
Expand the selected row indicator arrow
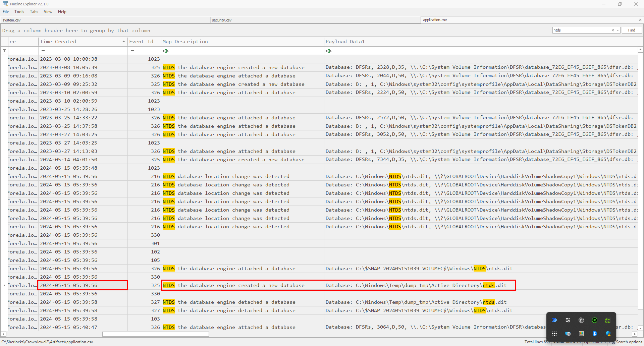pos(4,285)
